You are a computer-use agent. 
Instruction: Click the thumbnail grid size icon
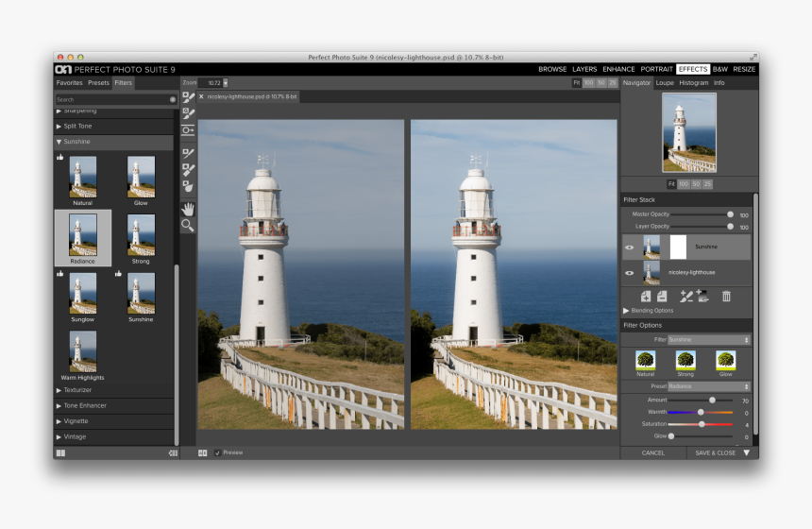click(173, 452)
